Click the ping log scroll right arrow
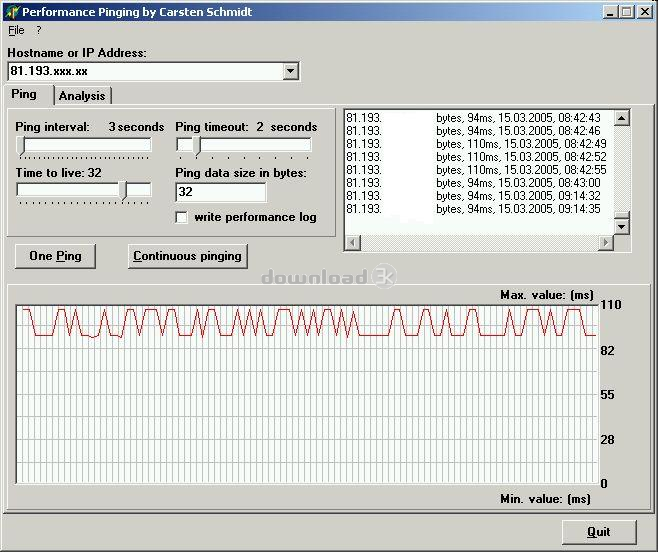 pos(606,243)
